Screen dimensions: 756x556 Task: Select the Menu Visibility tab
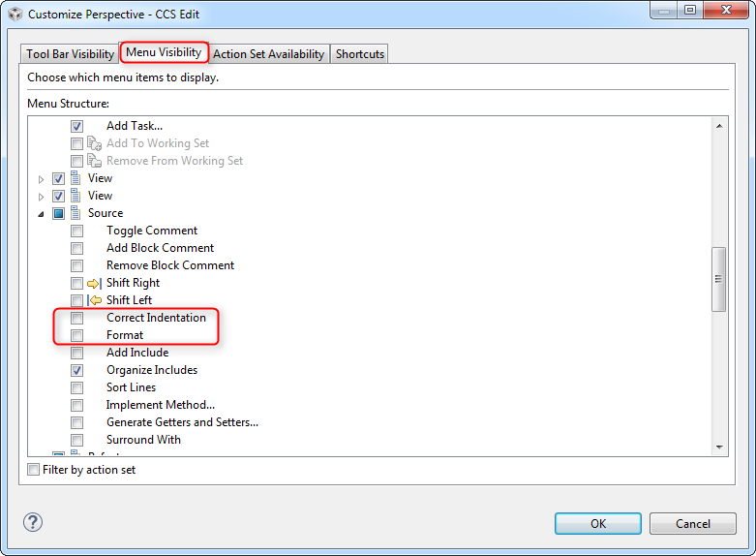(164, 52)
